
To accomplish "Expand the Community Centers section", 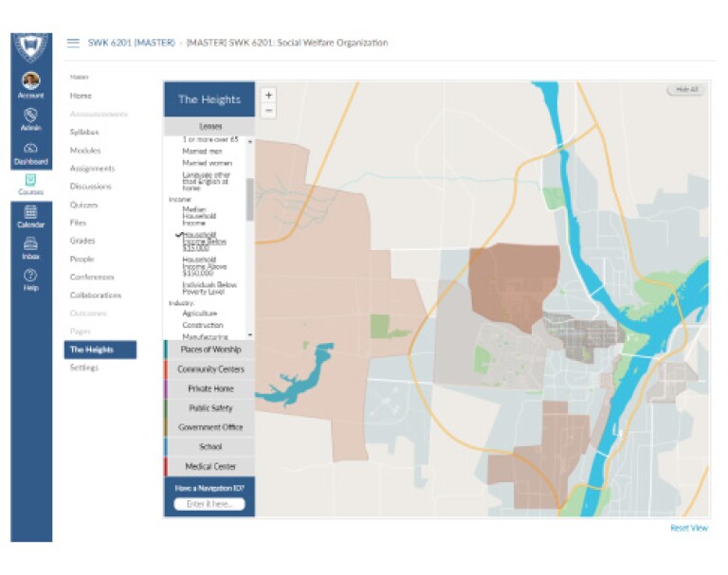I will [x=209, y=369].
